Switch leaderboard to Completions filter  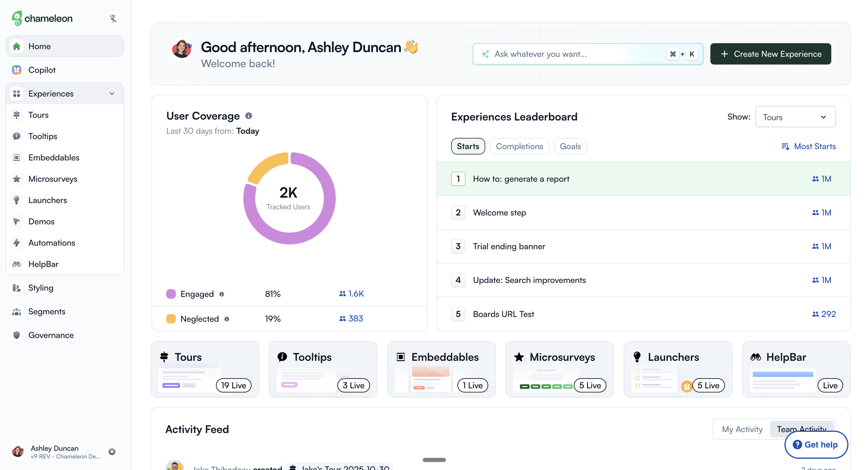pyautogui.click(x=519, y=146)
